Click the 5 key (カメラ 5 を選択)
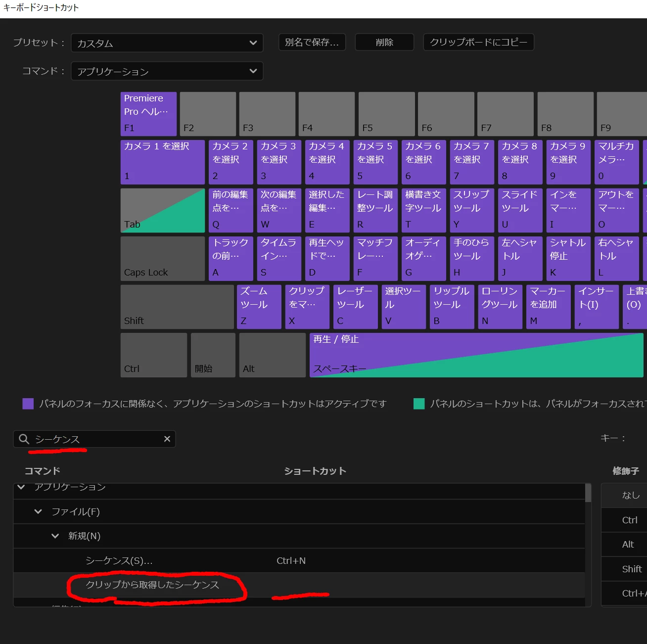 click(375, 162)
